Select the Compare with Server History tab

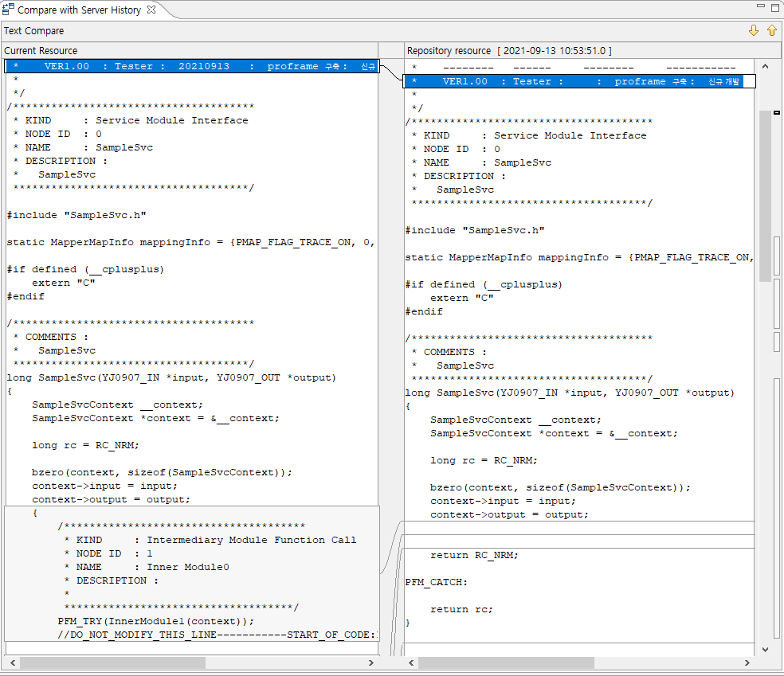point(78,10)
